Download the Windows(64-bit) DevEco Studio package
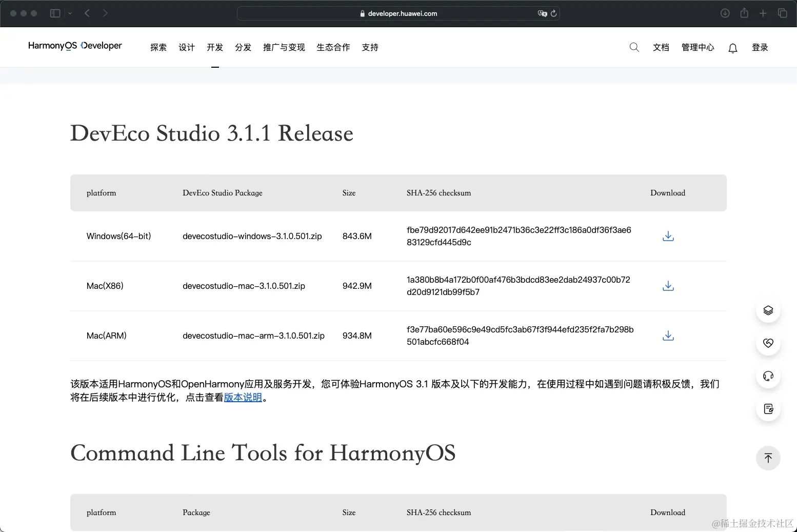The width and height of the screenshot is (797, 532). [x=668, y=236]
